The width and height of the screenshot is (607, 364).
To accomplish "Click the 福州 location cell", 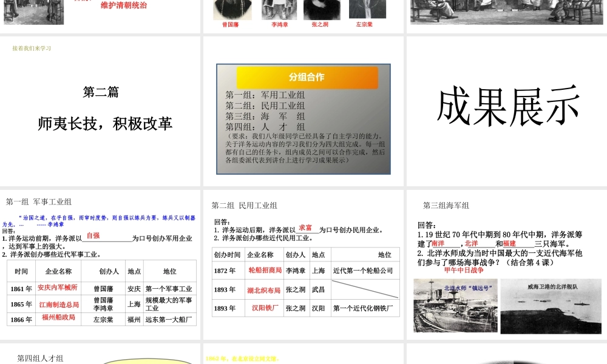I will pyautogui.click(x=134, y=320).
